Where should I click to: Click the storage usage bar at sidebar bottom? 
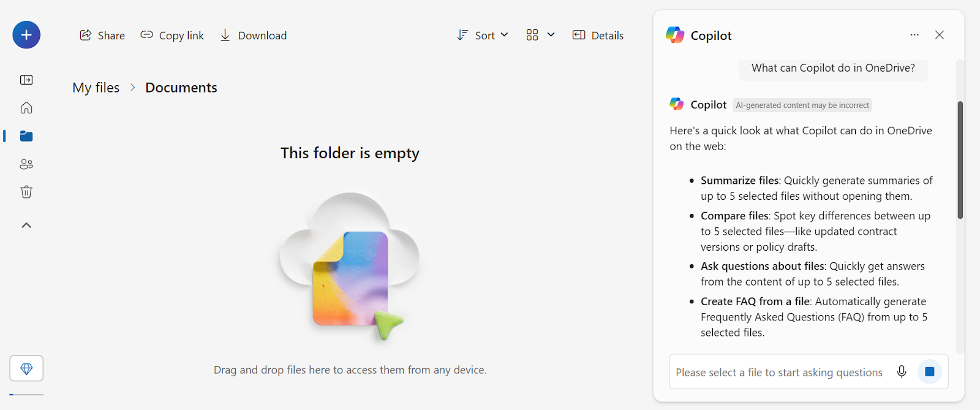tap(26, 394)
